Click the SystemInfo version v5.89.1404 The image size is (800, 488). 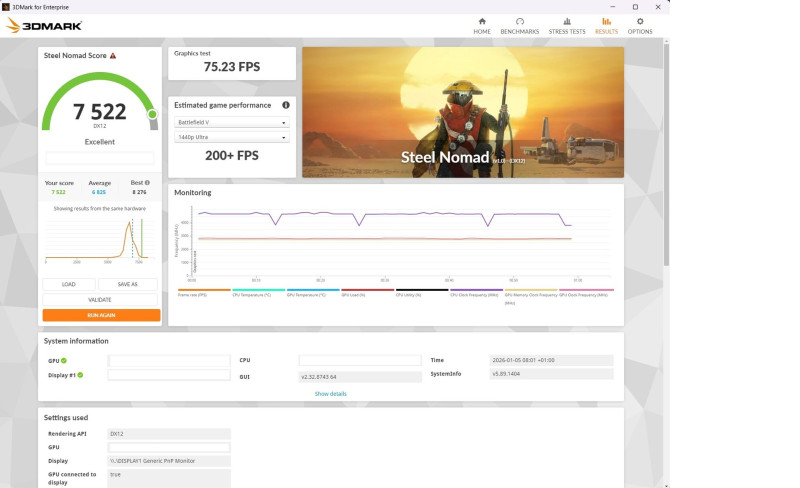coord(551,374)
